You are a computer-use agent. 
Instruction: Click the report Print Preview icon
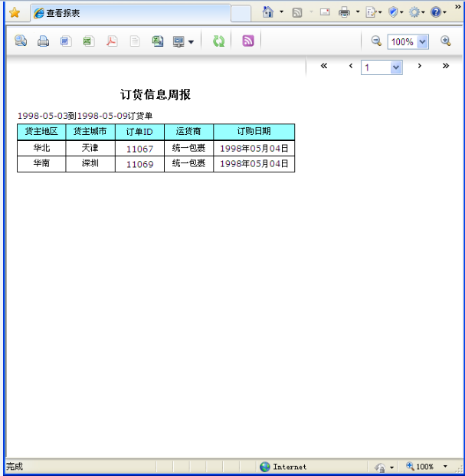pyautogui.click(x=21, y=41)
